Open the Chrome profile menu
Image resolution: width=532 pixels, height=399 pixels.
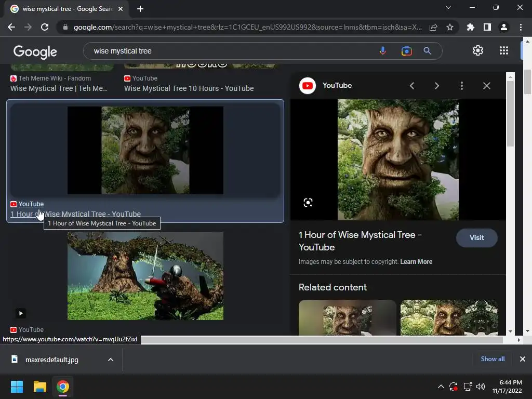[x=504, y=27]
